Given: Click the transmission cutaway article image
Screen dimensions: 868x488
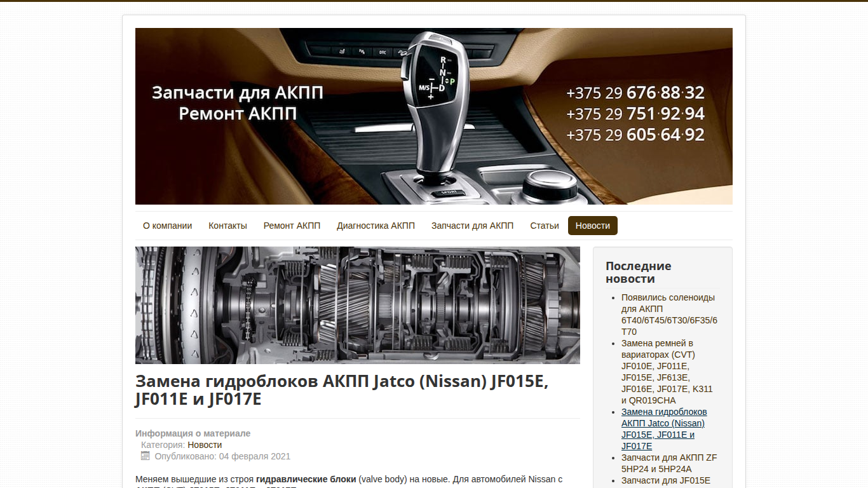Looking at the screenshot, I should 358,306.
